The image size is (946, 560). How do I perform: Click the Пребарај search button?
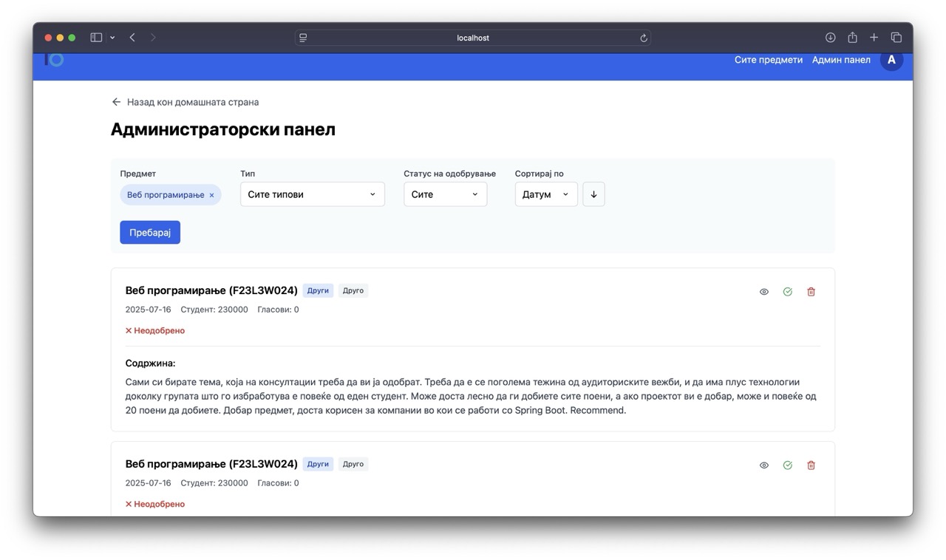point(150,232)
